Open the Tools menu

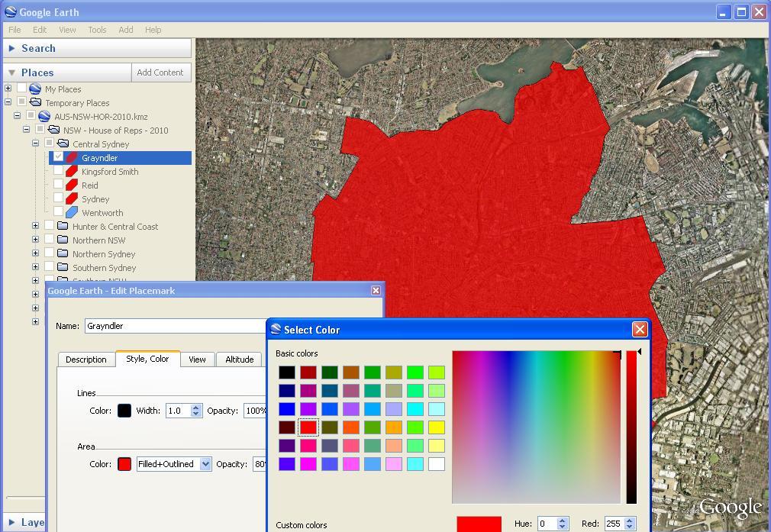coord(97,30)
